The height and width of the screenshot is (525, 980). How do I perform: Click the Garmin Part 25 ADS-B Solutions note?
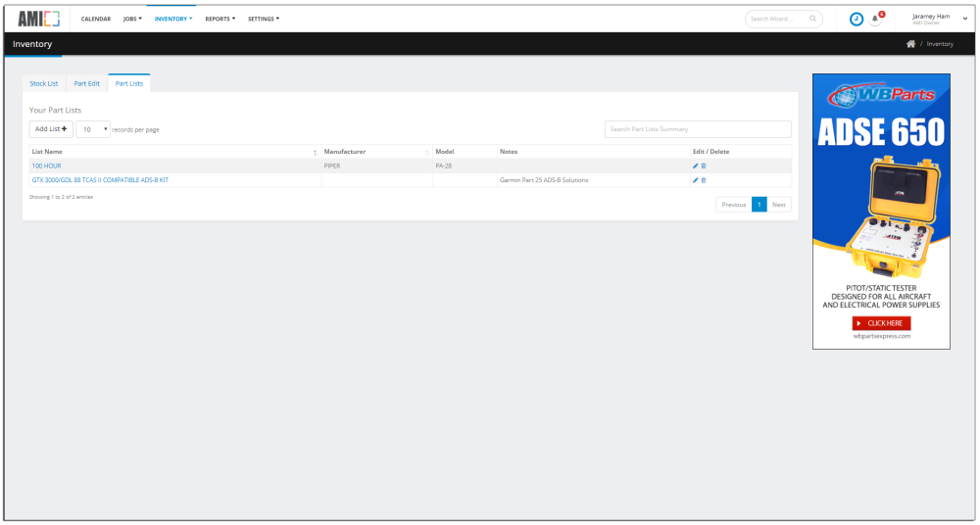[x=544, y=180]
